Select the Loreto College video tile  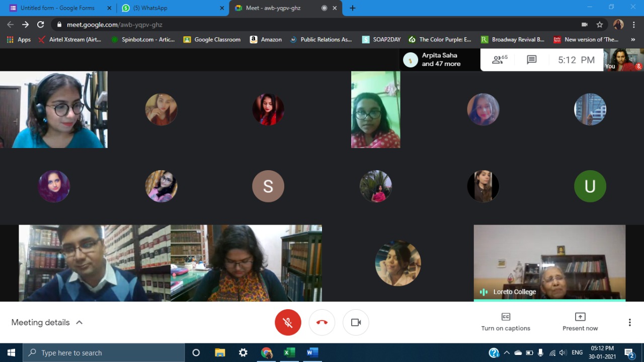pyautogui.click(x=549, y=262)
